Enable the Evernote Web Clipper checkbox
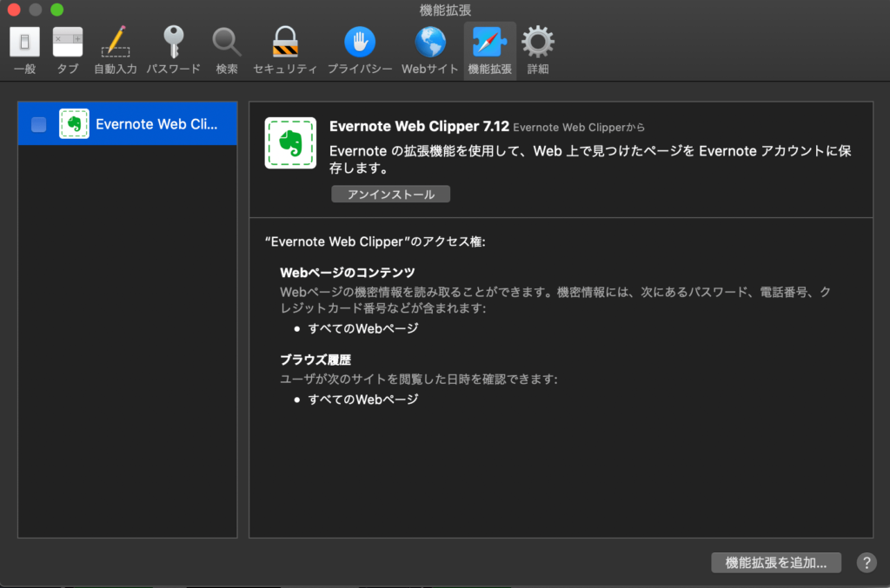This screenshot has width=890, height=588. coord(38,124)
